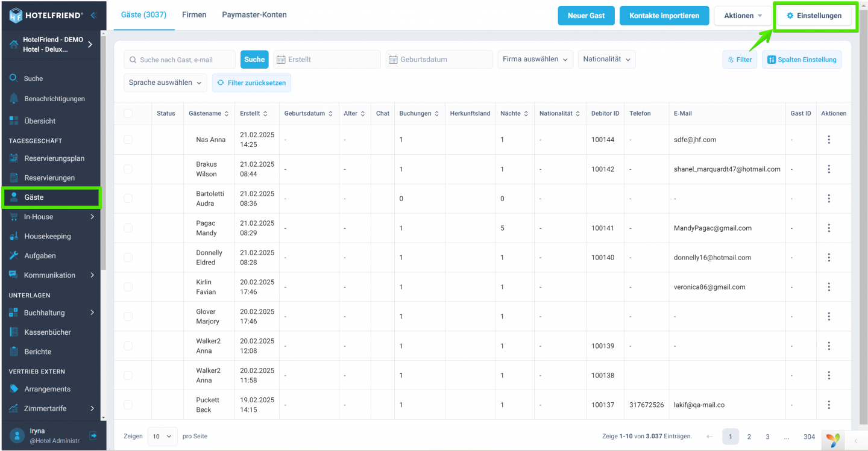
Task: Go to page 304
Action: click(809, 437)
